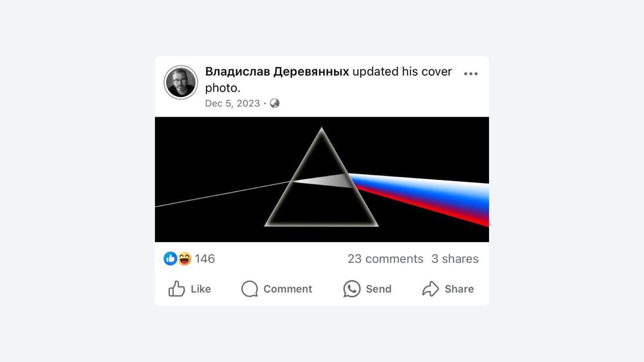The image size is (644, 362).
Task: Click the author's round profile picture
Action: (x=181, y=82)
